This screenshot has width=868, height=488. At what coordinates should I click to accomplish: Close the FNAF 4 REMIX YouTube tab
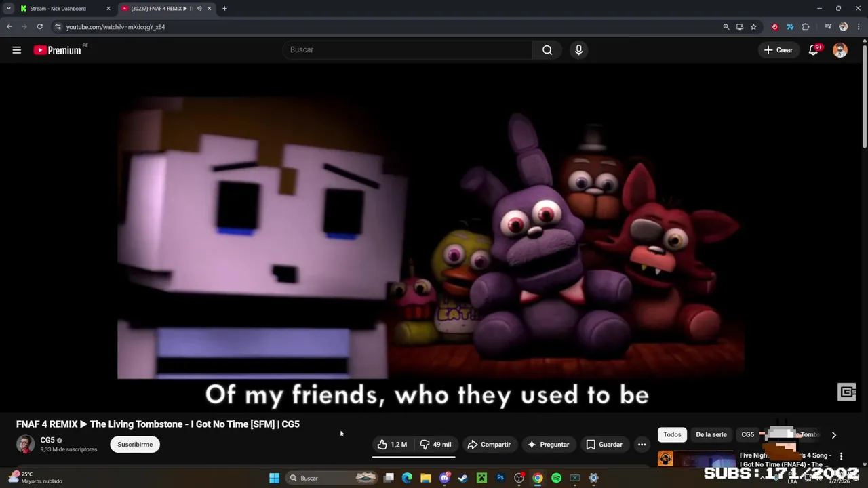pyautogui.click(x=209, y=9)
